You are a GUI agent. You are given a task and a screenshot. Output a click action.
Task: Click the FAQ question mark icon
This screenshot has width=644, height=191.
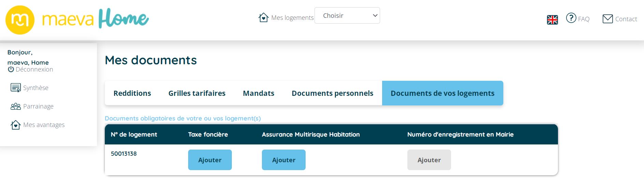(571, 18)
